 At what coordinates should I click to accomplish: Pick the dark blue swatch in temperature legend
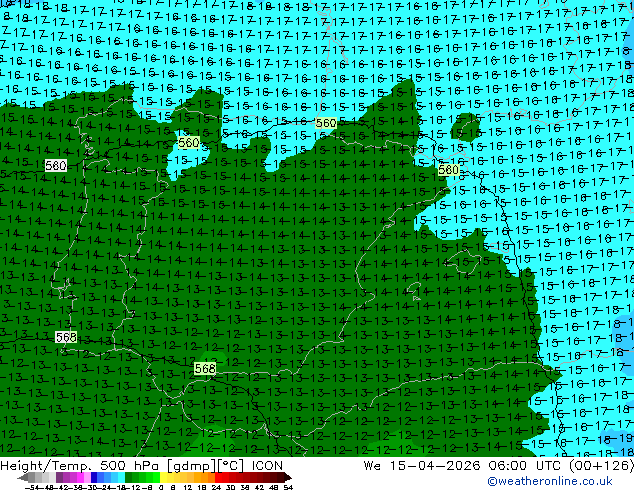click(x=94, y=478)
